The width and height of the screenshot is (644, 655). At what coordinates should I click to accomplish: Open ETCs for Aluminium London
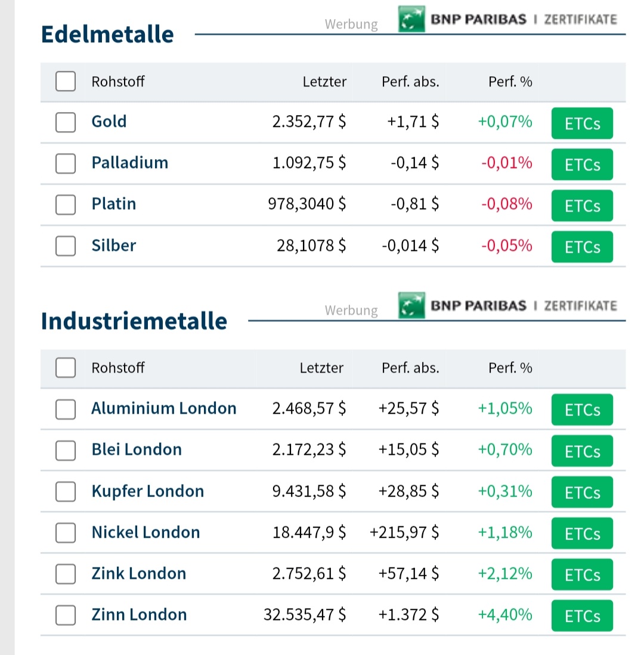pos(582,409)
